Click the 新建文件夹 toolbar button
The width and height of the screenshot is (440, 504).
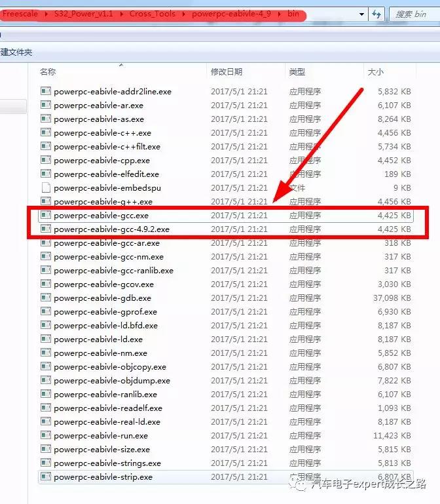16,52
